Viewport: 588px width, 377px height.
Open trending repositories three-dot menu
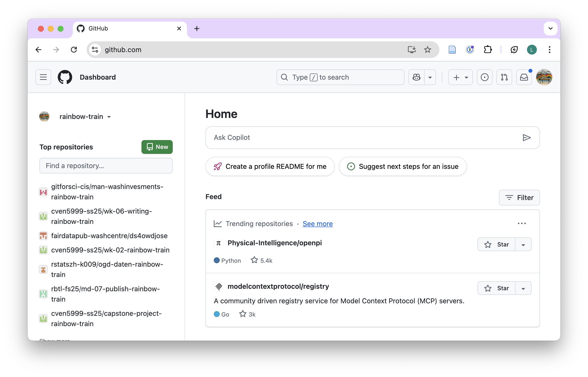[x=522, y=223]
